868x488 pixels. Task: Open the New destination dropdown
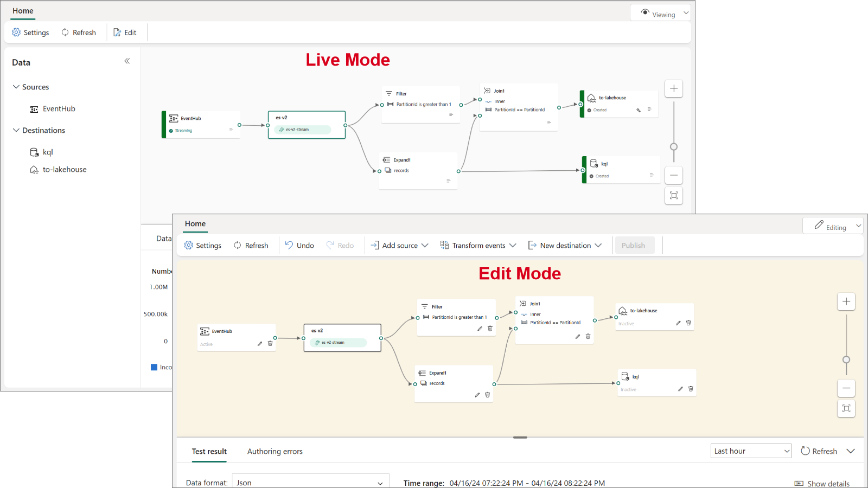click(565, 246)
